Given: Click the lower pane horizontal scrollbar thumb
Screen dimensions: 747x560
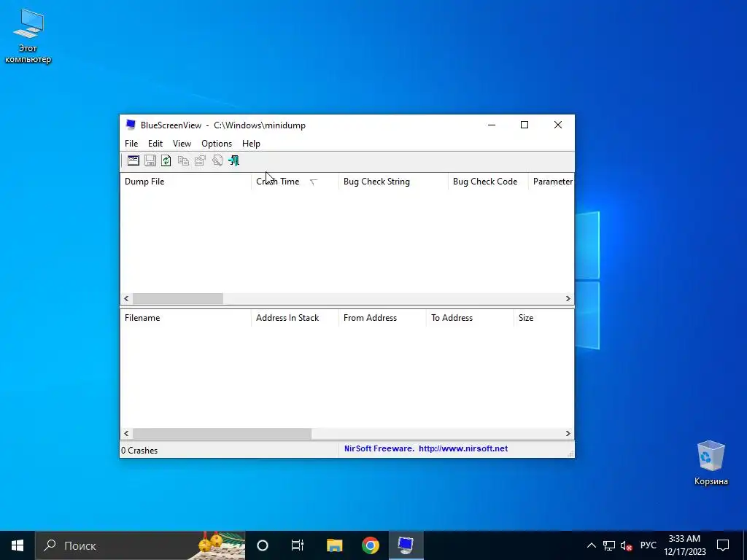Looking at the screenshot, I should tap(222, 433).
